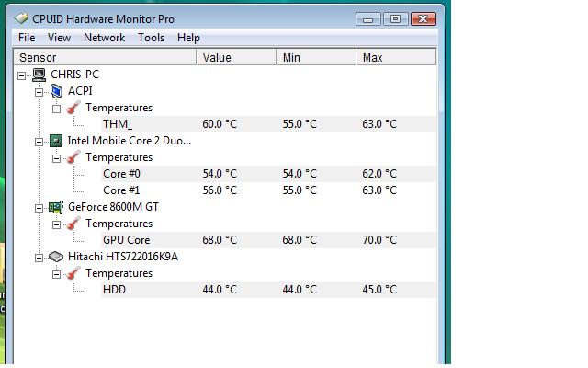Click the Max column header
Viewport: 588px width, 368px height.
396,57
